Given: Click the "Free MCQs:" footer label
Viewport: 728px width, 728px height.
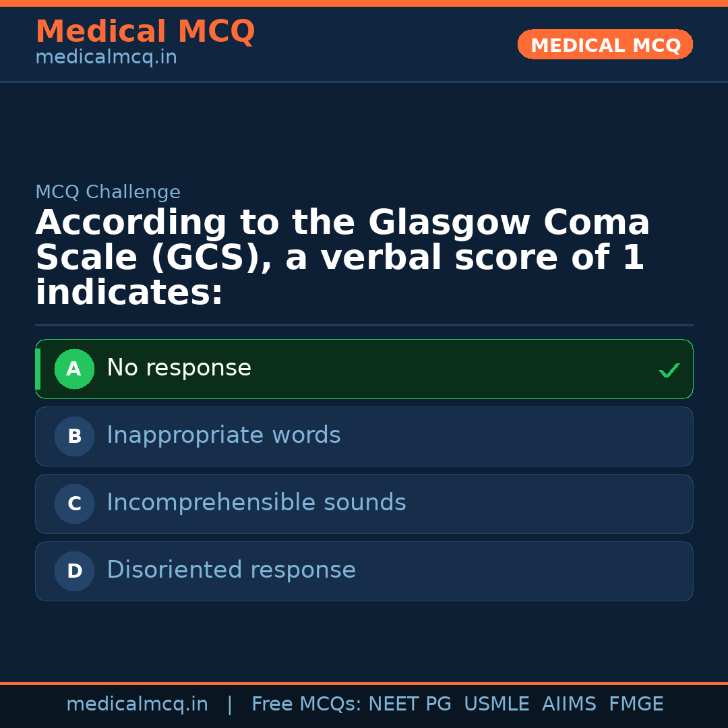Looking at the screenshot, I should (307, 704).
